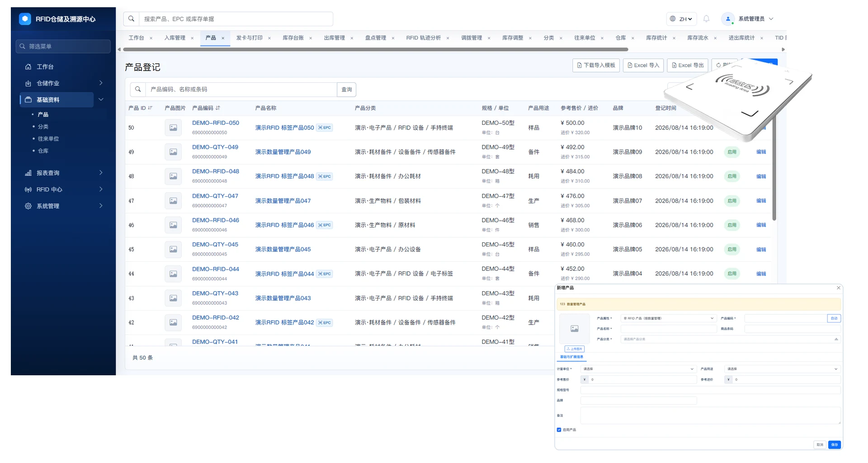The width and height of the screenshot is (868, 463).
Task: Close the 新增产品 dialog
Action: (839, 288)
